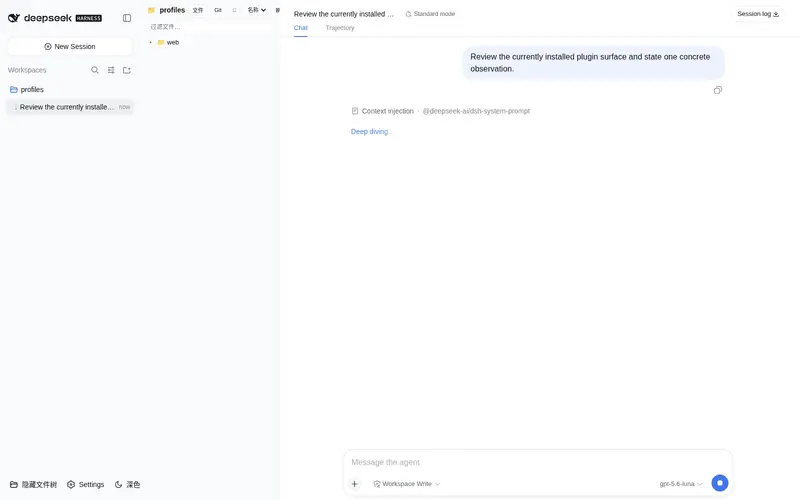Viewport: 800px width, 500px height.
Task: Click the Context injection document icon
Action: click(x=355, y=111)
